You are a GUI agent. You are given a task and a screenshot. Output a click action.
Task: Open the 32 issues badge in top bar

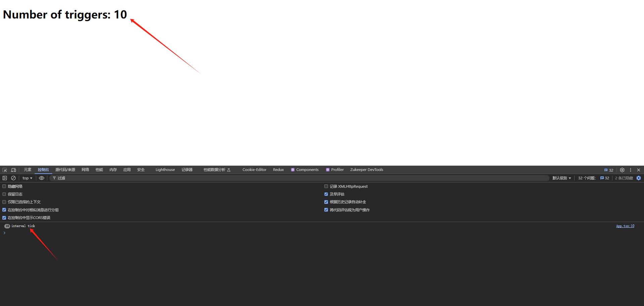(x=609, y=170)
